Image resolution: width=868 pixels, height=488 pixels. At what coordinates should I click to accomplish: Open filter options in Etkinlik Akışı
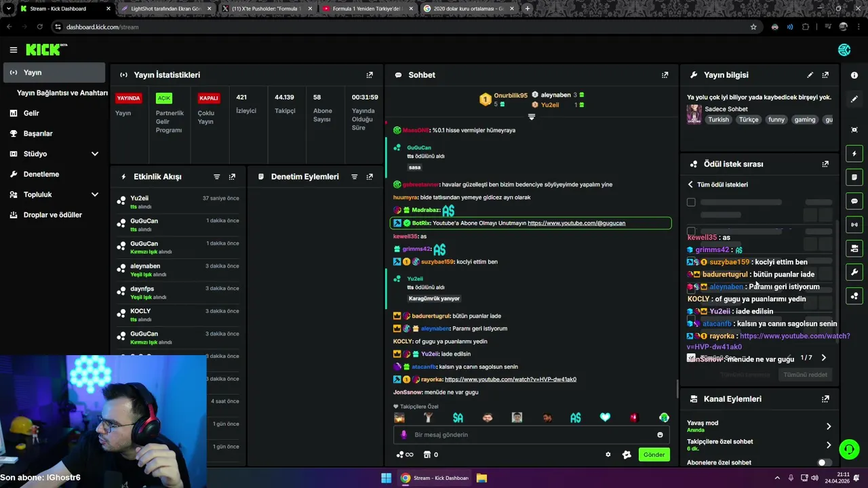coord(217,177)
